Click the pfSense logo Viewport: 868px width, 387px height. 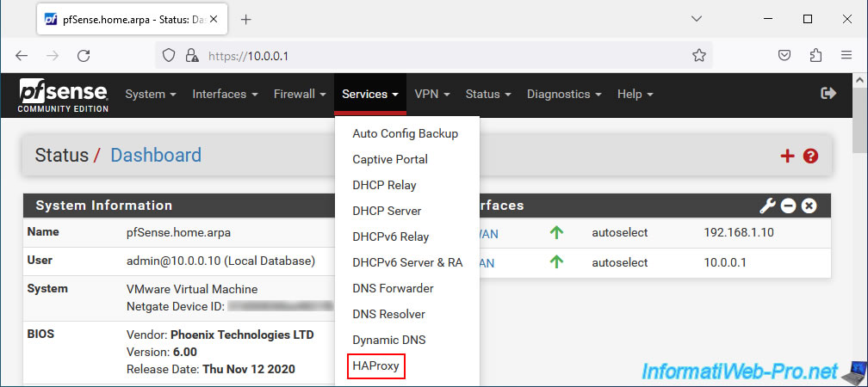click(x=64, y=95)
